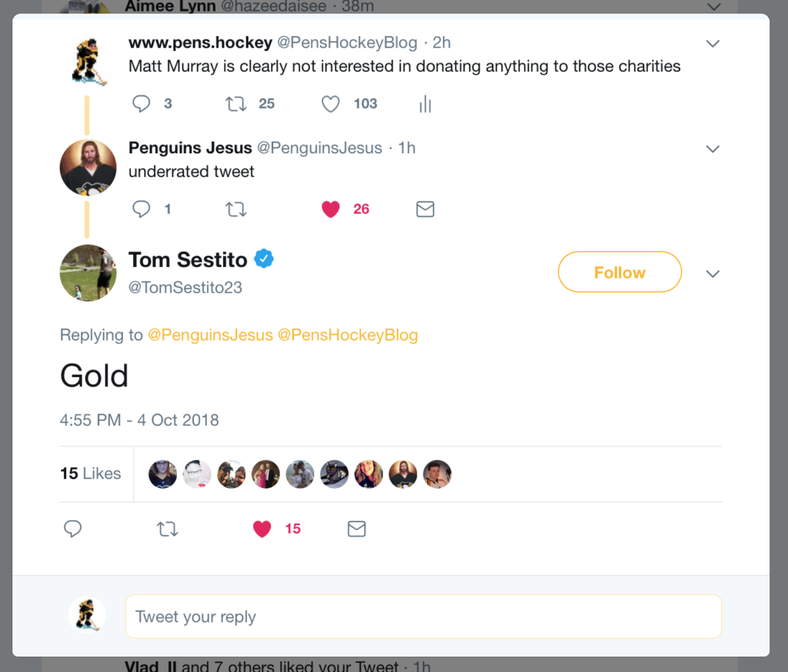788x672 pixels.
Task: Toggle the like on Tom Sestito's tweet
Action: (x=262, y=529)
